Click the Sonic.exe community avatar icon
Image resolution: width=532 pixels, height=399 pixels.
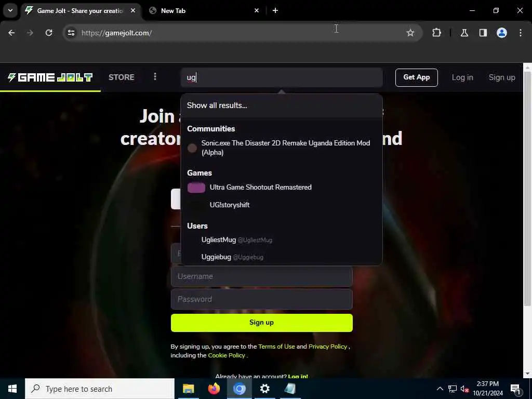(x=192, y=148)
